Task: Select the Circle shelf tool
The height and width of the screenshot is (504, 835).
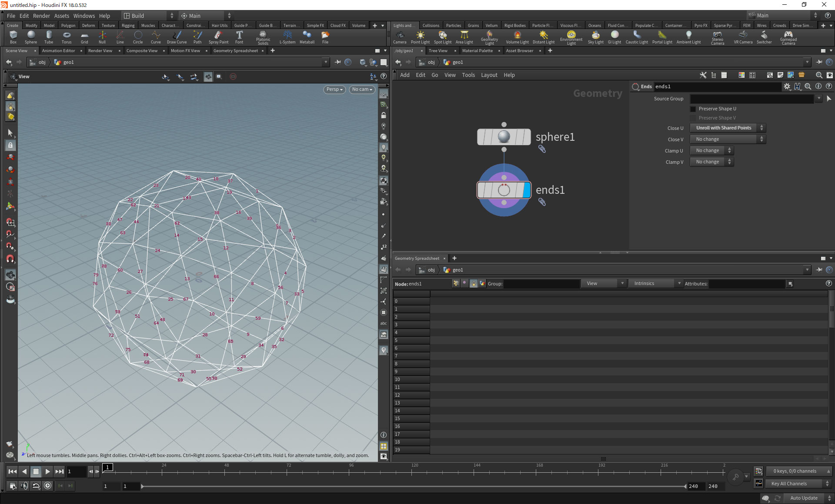Action: click(x=138, y=37)
